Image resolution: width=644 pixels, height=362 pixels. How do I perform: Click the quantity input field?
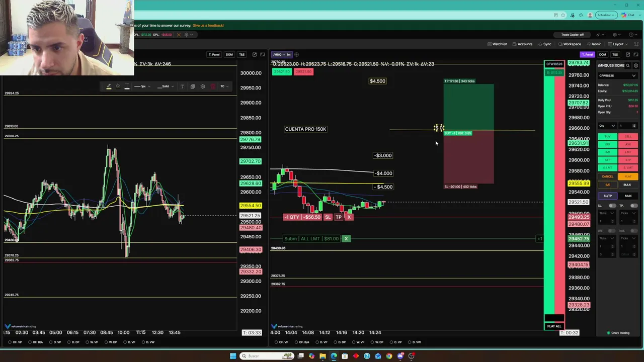pos(627,126)
